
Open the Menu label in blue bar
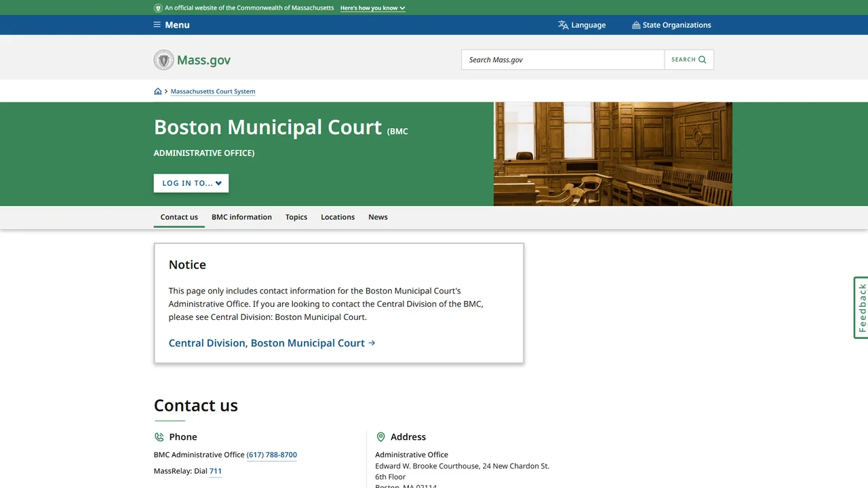pos(178,25)
